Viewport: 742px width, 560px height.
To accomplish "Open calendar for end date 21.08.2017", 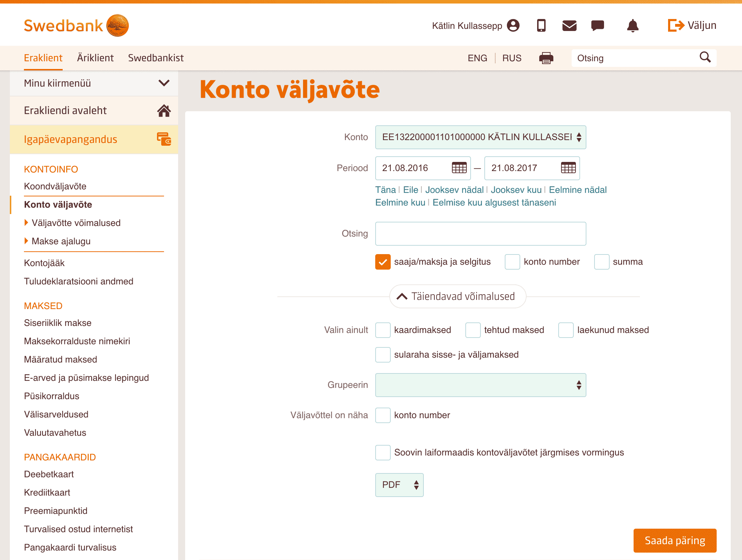I will coord(568,168).
